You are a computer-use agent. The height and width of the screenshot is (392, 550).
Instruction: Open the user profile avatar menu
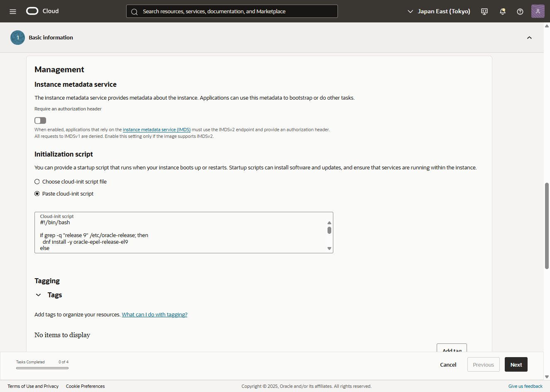538,11
